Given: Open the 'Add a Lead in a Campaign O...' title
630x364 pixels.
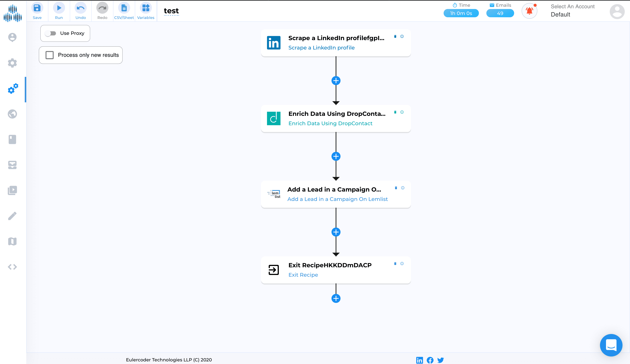Looking at the screenshot, I should pos(334,189).
